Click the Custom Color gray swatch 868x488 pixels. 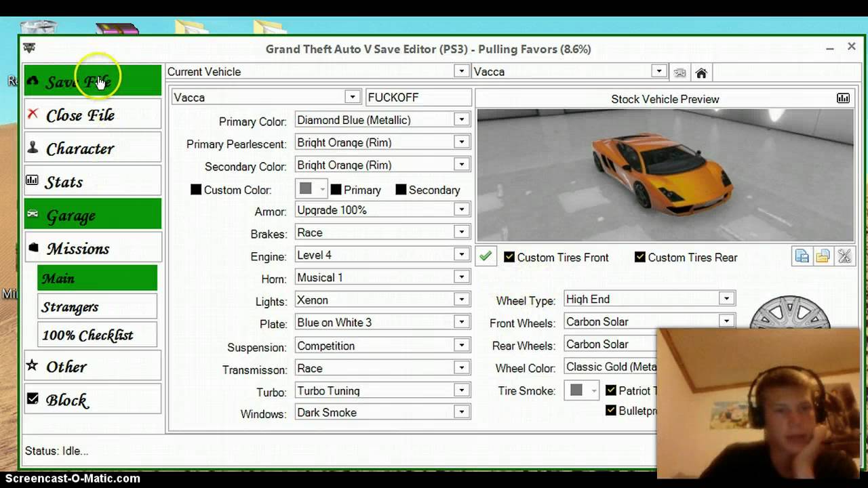[306, 189]
